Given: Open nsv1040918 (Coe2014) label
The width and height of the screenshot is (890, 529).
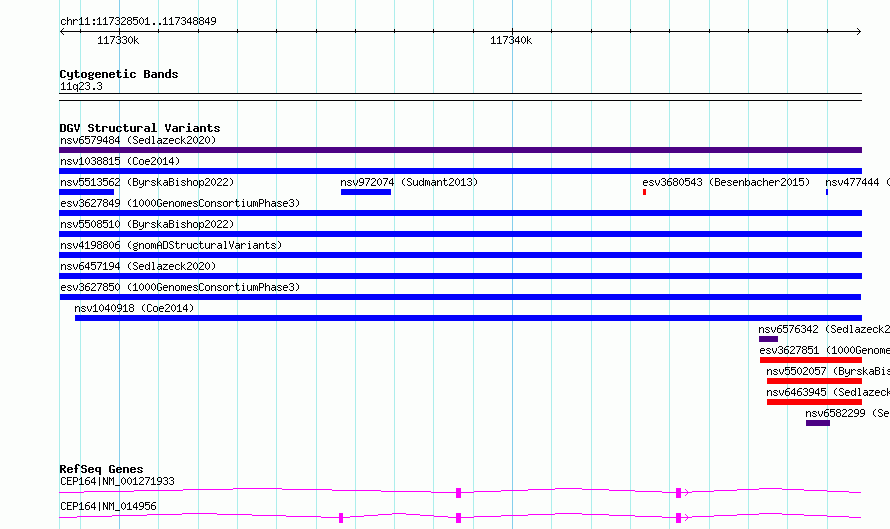Looking at the screenshot, I should [134, 308].
